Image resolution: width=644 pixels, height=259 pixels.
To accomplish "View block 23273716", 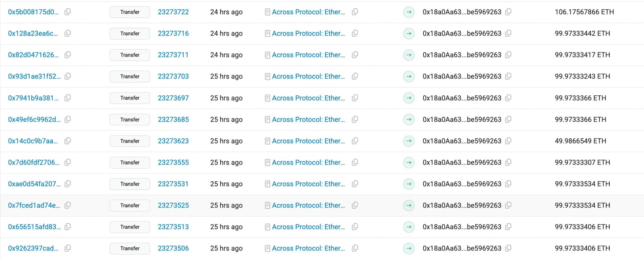I will (173, 34).
